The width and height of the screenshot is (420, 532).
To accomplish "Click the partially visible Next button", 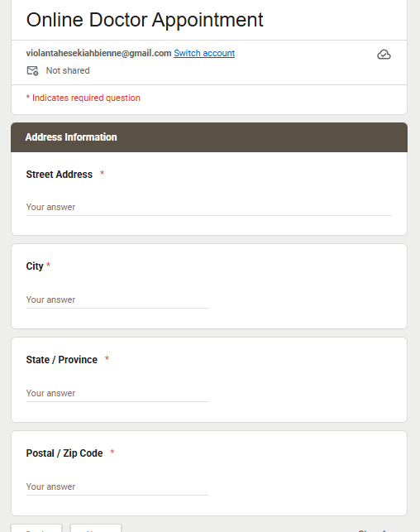I will 96,528.
